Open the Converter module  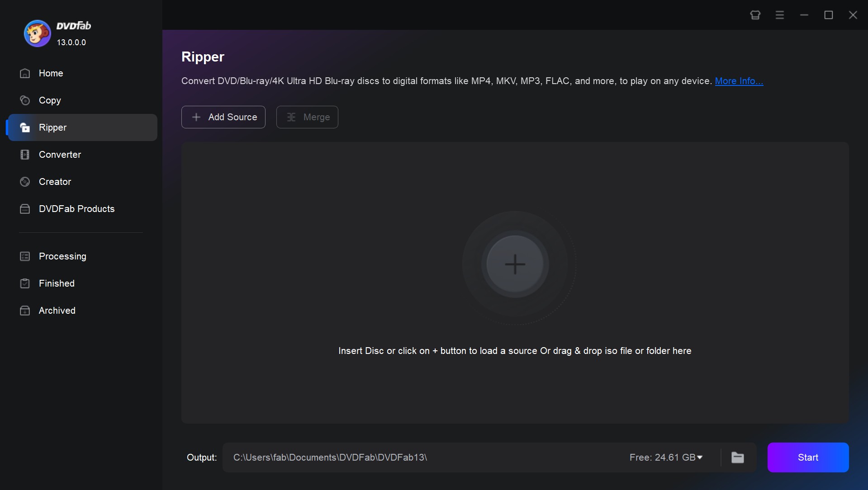(60, 155)
